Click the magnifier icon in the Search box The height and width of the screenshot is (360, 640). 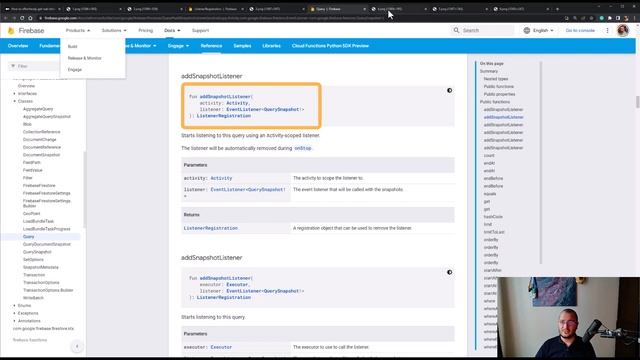456,30
